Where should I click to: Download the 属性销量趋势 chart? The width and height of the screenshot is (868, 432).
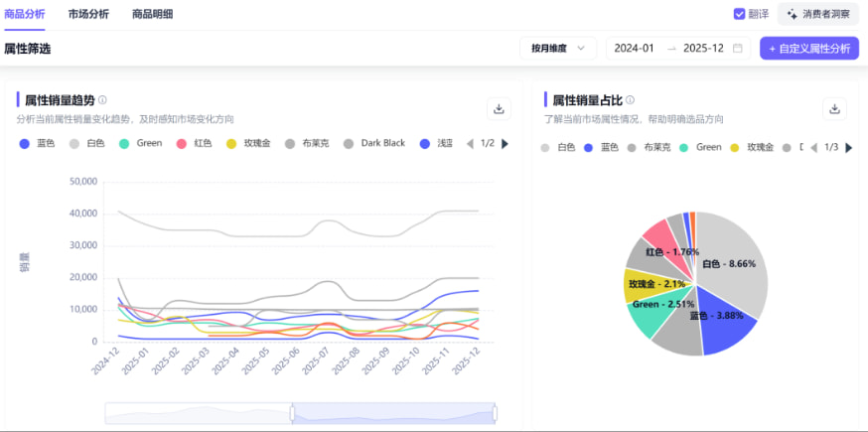click(499, 108)
